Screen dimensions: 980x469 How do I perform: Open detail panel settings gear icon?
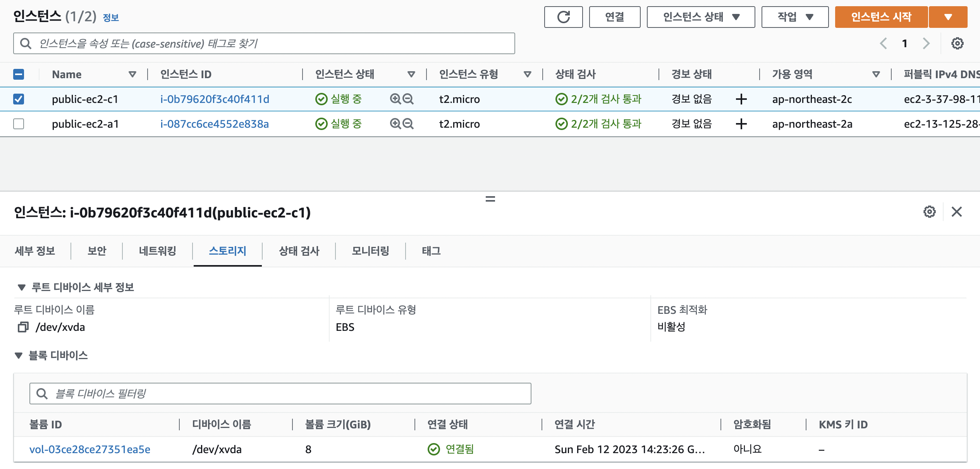click(929, 212)
